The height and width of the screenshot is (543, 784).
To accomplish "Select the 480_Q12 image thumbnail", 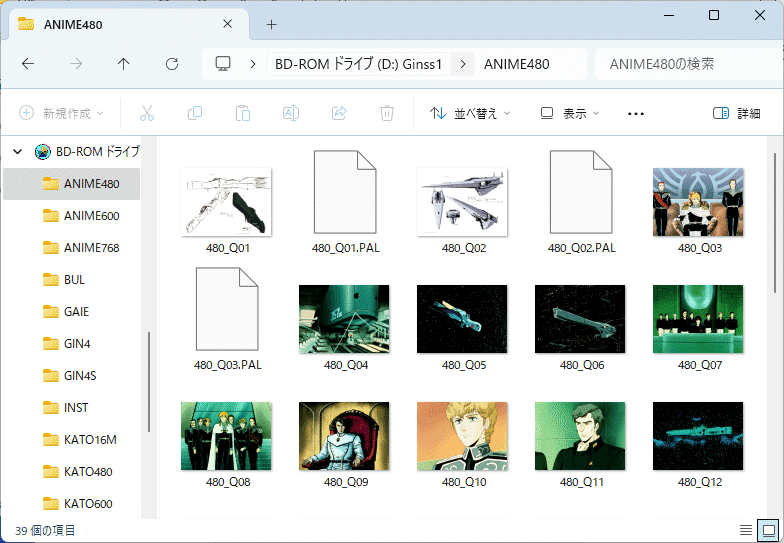I will pyautogui.click(x=698, y=436).
